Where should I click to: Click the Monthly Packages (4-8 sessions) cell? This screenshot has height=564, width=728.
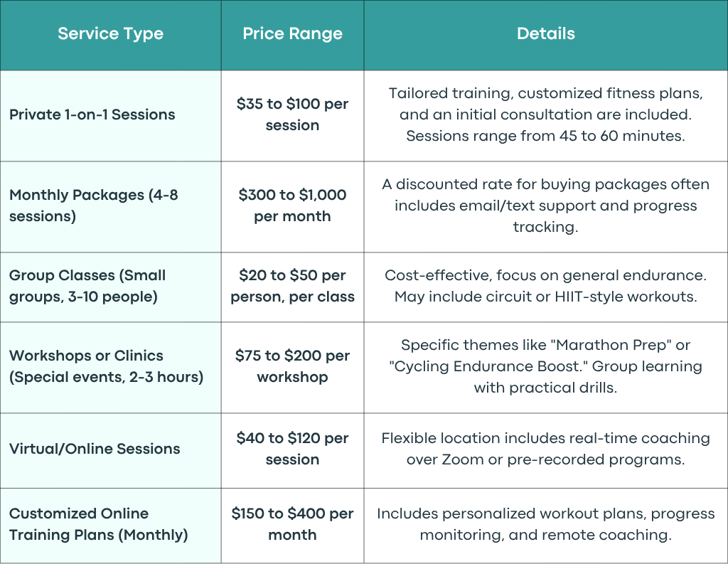(110, 207)
